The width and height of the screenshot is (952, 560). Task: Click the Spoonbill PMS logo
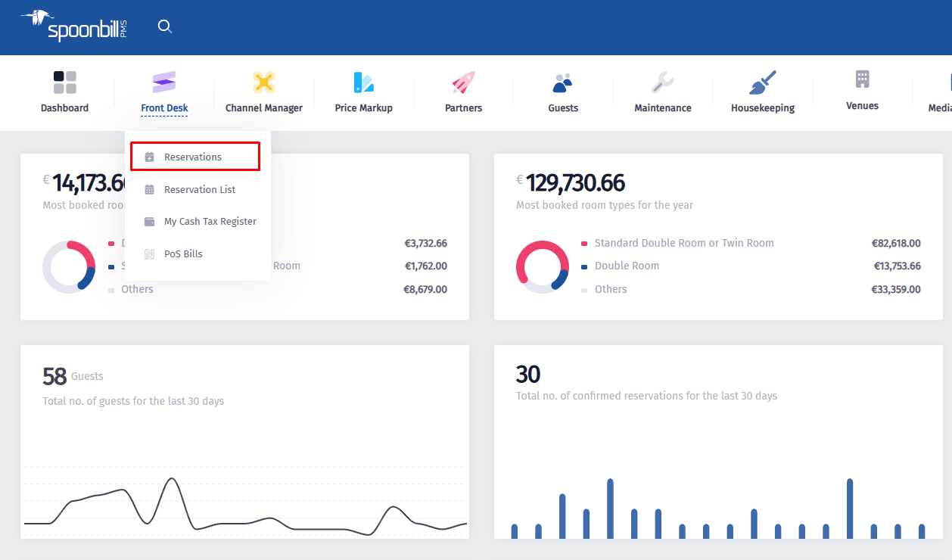(x=73, y=26)
